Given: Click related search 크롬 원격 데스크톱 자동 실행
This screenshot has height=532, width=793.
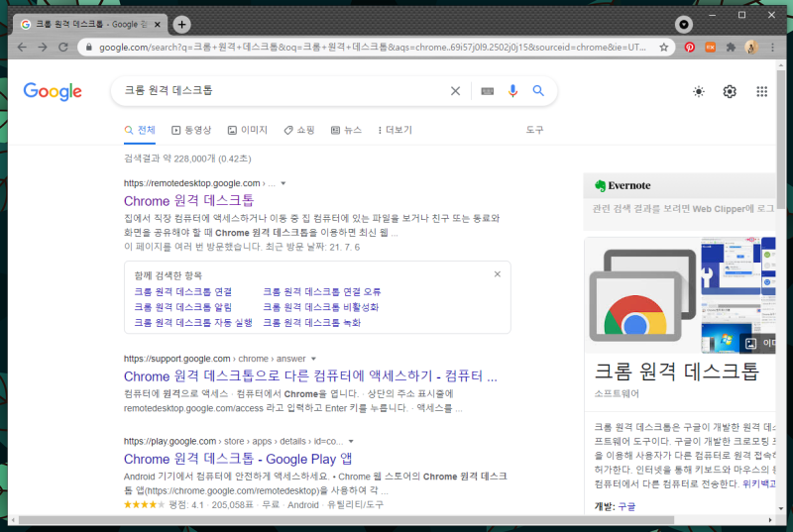Looking at the screenshot, I should coord(193,322).
